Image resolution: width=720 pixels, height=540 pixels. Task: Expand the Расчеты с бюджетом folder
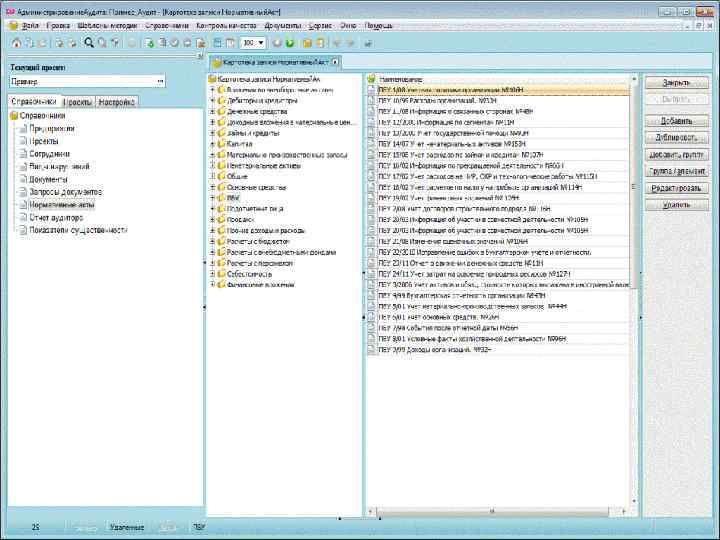coord(212,241)
